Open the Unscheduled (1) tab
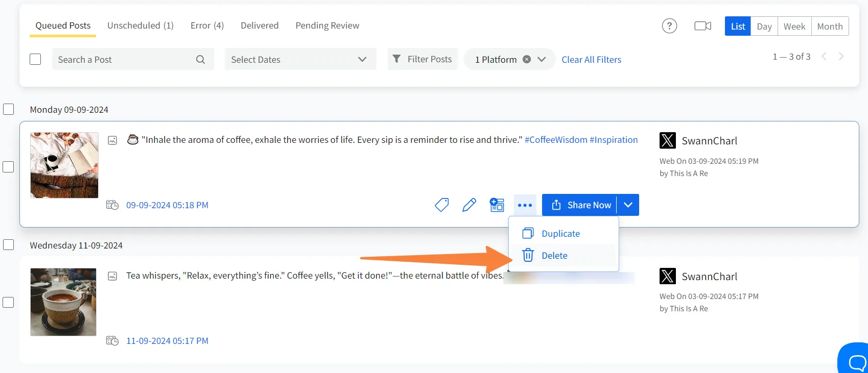 click(x=140, y=26)
